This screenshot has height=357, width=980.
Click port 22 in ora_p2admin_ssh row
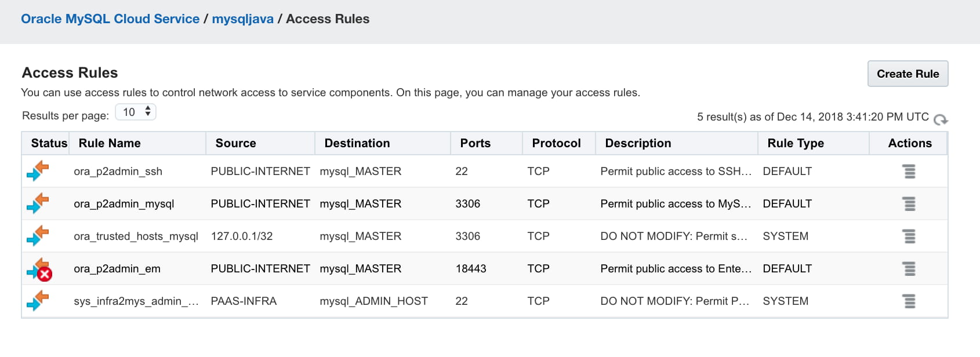(x=462, y=172)
